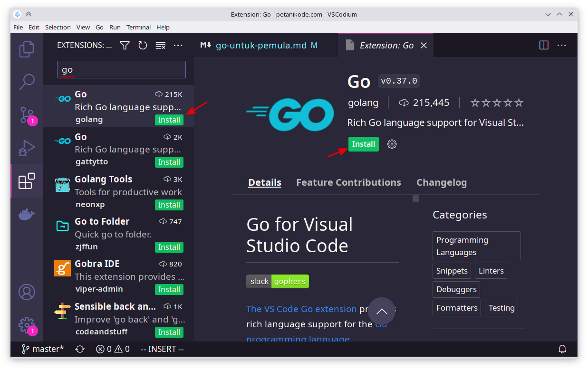Install Go to Folder extension
Screen dimensions: 588x370
[x=169, y=247]
